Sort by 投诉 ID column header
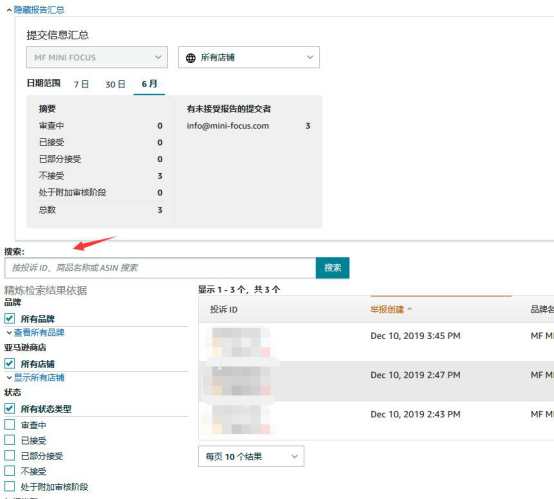This screenshot has height=499, width=554. point(224,310)
